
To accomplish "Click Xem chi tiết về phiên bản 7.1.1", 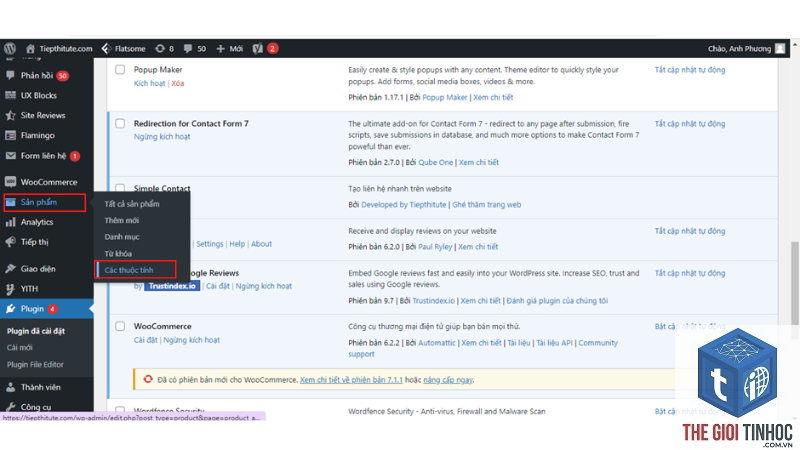I will pos(351,380).
